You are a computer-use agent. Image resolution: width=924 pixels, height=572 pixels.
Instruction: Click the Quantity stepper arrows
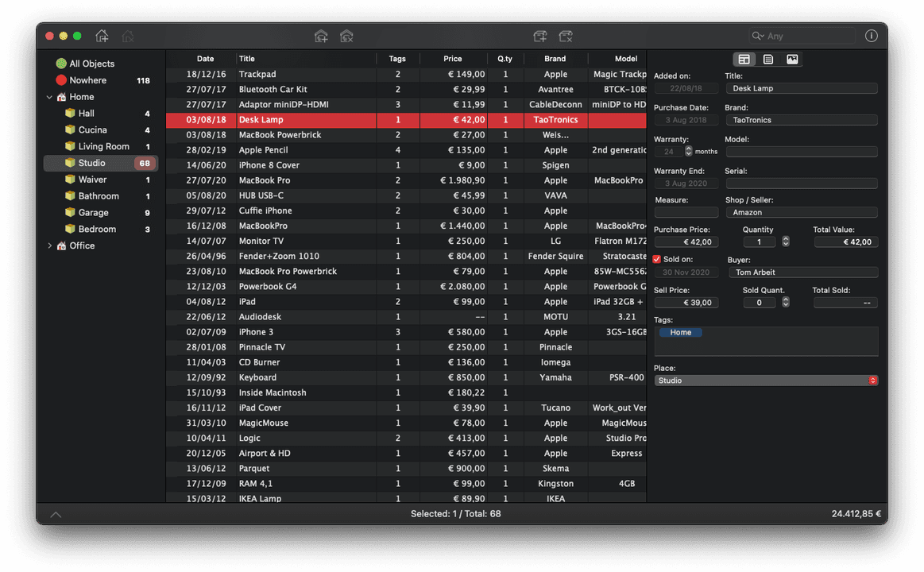786,242
